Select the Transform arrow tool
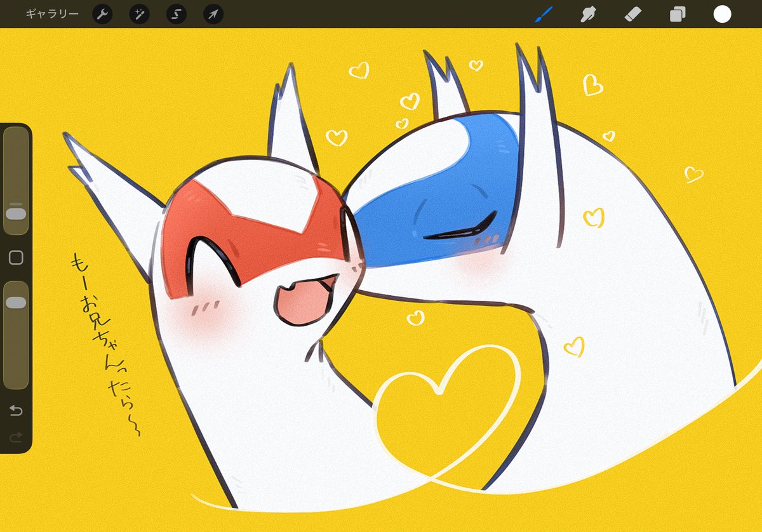 213,14
